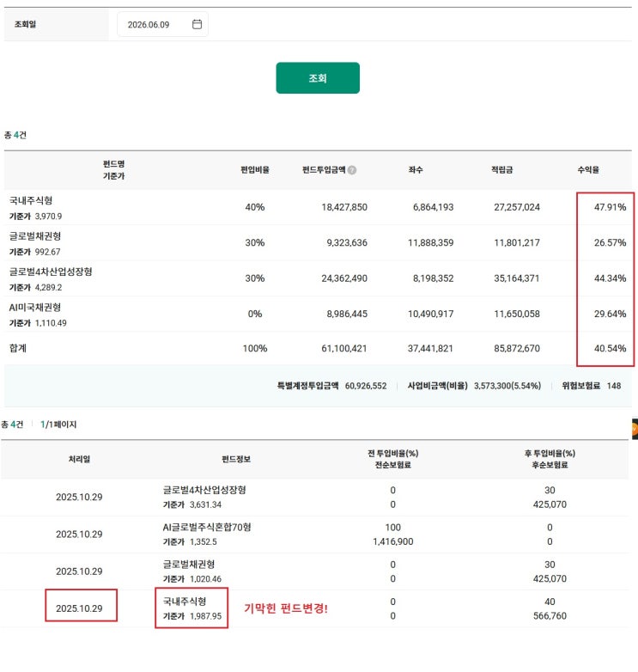Select 글로벌4차산업성장형 fund name in top table
The width and height of the screenshot is (638, 672).
coord(51,272)
